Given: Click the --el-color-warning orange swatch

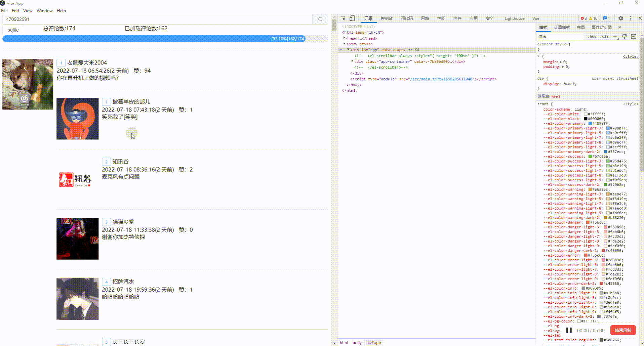Looking at the screenshot, I should coord(590,189).
